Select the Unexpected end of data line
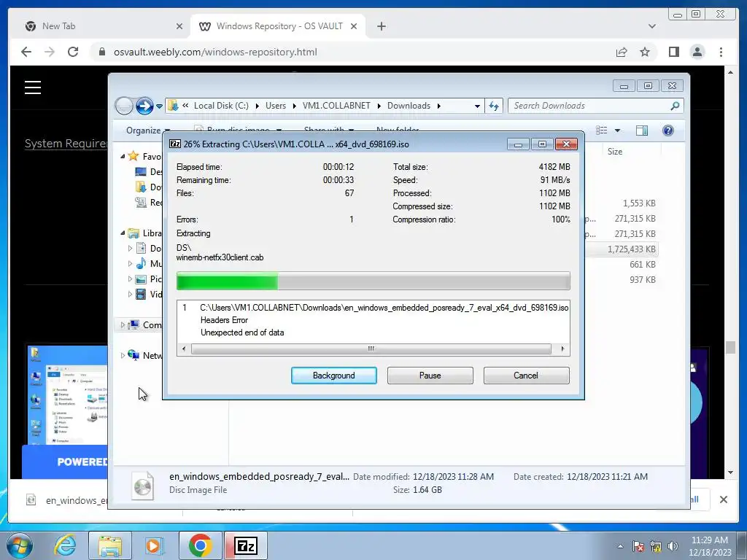The image size is (747, 560). point(242,332)
